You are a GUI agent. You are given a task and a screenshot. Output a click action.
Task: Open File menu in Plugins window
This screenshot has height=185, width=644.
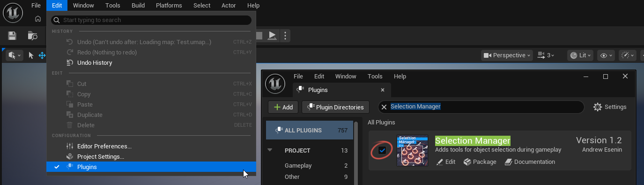298,77
